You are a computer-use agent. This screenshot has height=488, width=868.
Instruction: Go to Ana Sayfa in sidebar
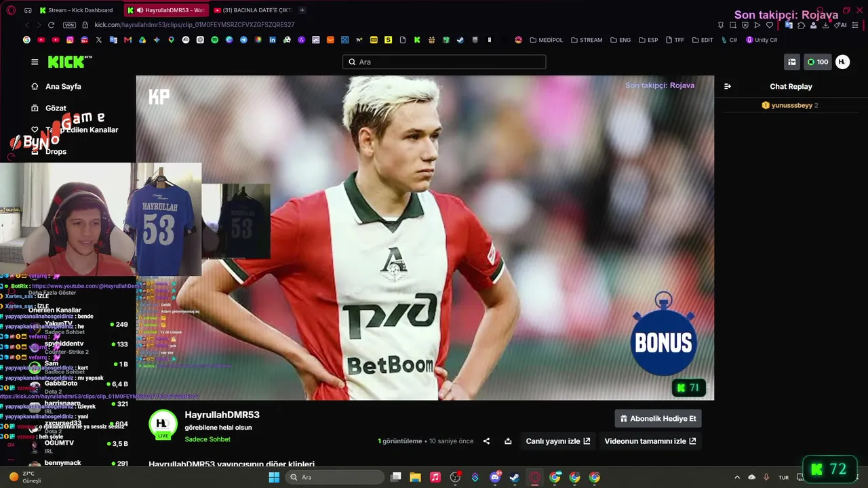coord(56,87)
